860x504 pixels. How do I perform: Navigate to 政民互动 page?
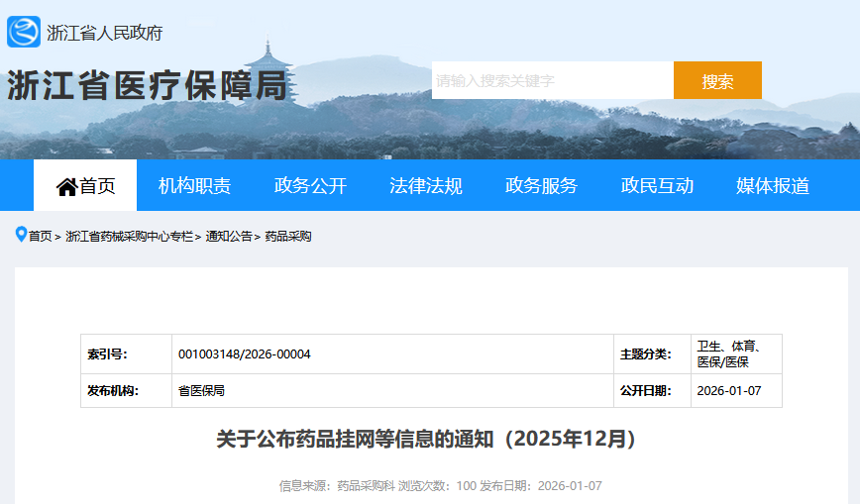(x=657, y=186)
